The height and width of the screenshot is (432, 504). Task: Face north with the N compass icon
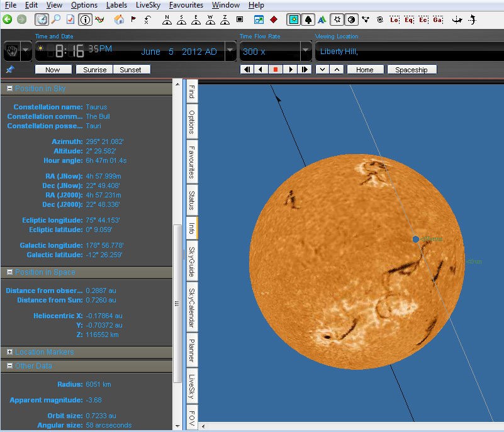[x=167, y=19]
